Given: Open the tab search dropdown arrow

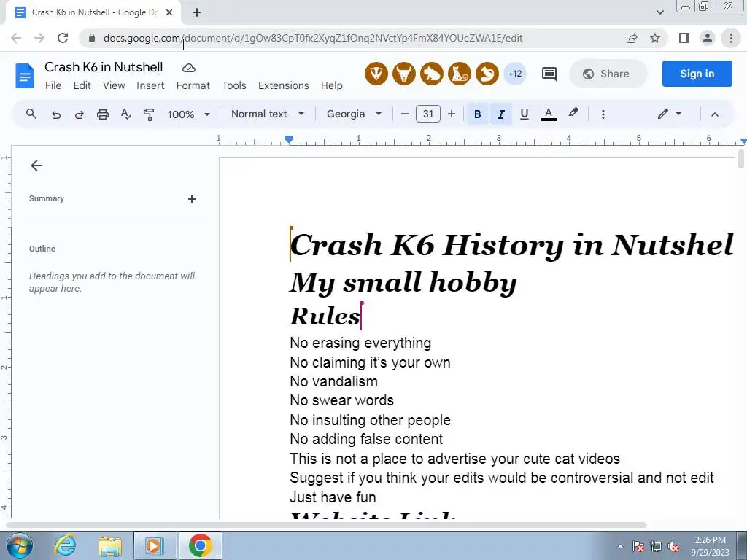Looking at the screenshot, I should pos(659,12).
